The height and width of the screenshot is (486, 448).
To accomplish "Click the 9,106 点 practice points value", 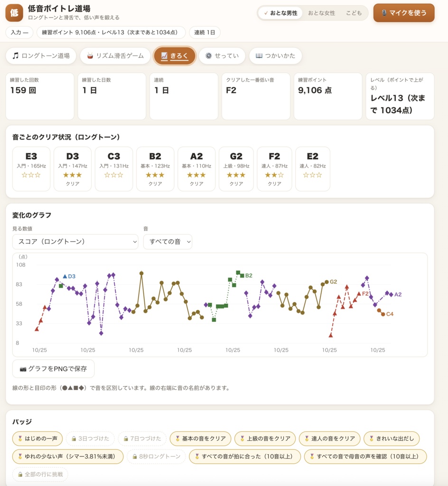I will coord(315,91).
